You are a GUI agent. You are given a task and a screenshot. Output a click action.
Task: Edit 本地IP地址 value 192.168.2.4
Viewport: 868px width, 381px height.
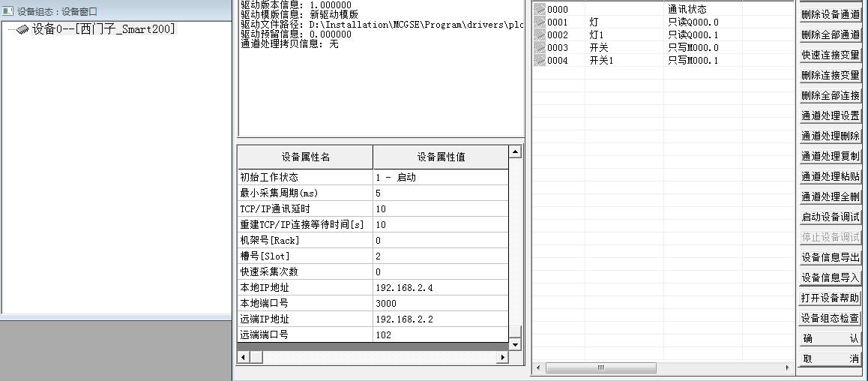tap(441, 287)
